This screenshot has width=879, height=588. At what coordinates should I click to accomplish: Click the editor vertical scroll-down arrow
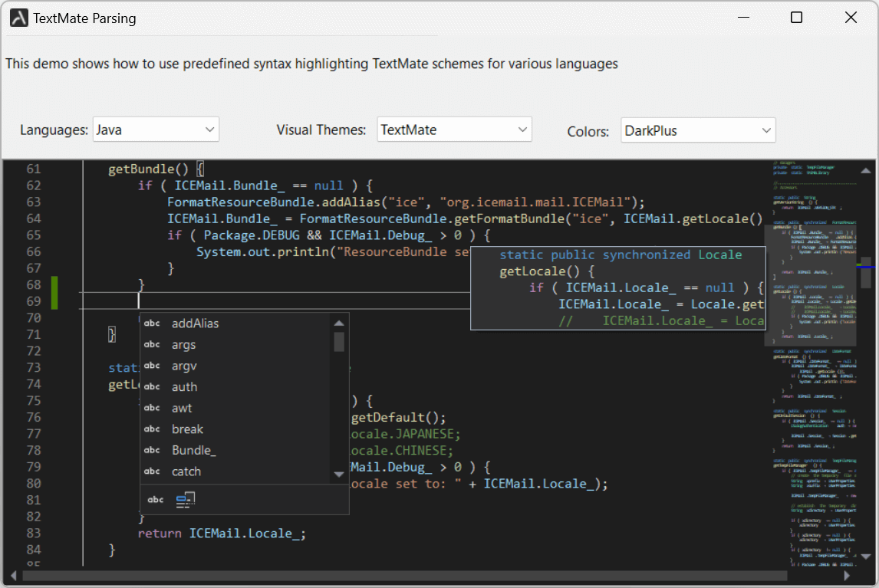[866, 557]
